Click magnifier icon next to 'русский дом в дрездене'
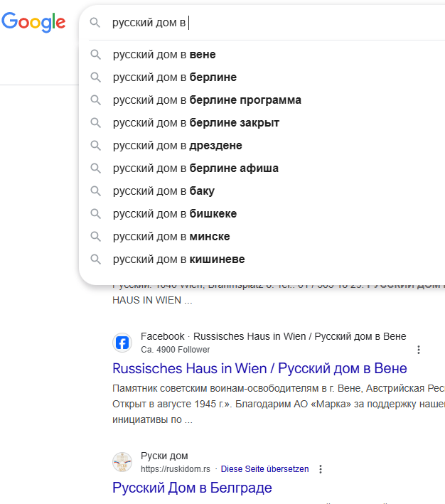The width and height of the screenshot is (445, 504). pyautogui.click(x=96, y=146)
